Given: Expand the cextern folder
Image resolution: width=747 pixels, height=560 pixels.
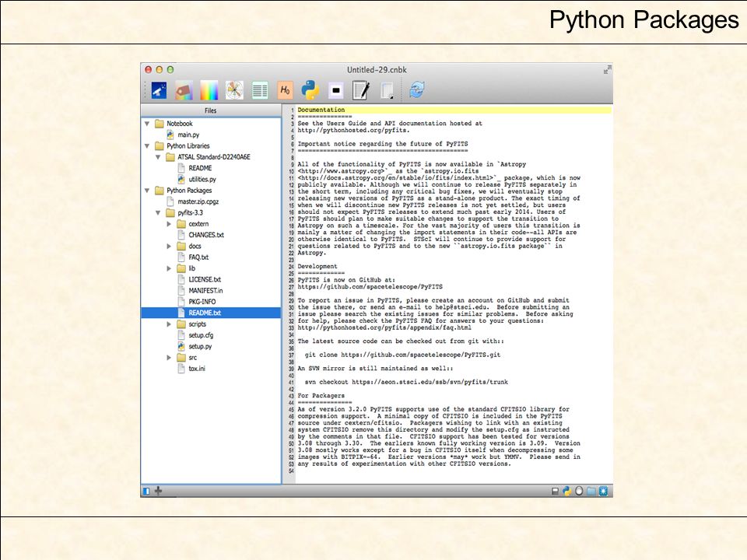Looking at the screenshot, I should 169,224.
